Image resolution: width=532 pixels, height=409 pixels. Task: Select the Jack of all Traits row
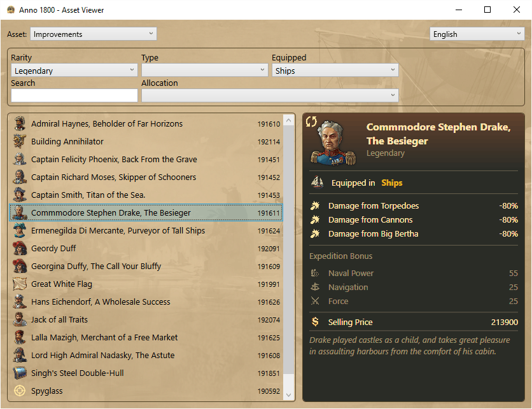(x=146, y=319)
